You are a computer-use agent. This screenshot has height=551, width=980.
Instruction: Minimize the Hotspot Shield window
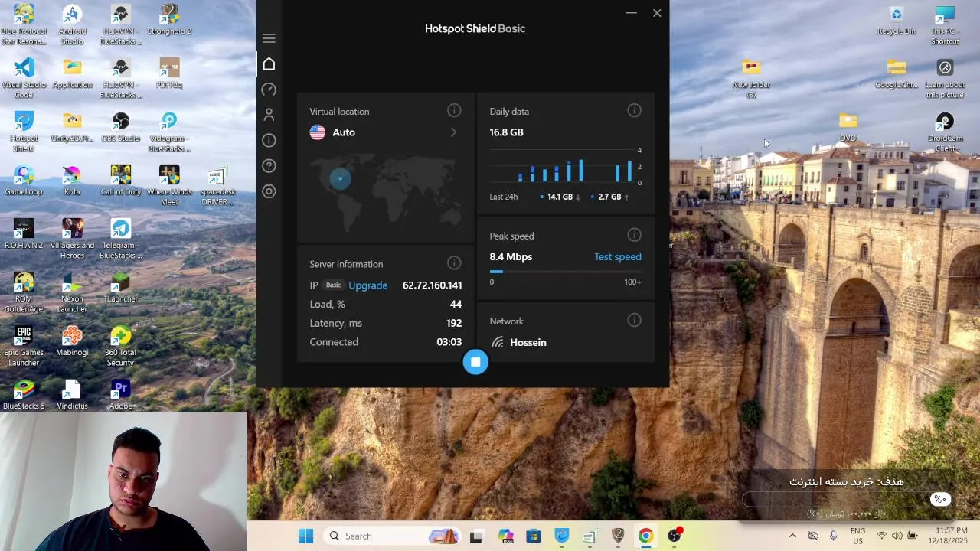631,13
